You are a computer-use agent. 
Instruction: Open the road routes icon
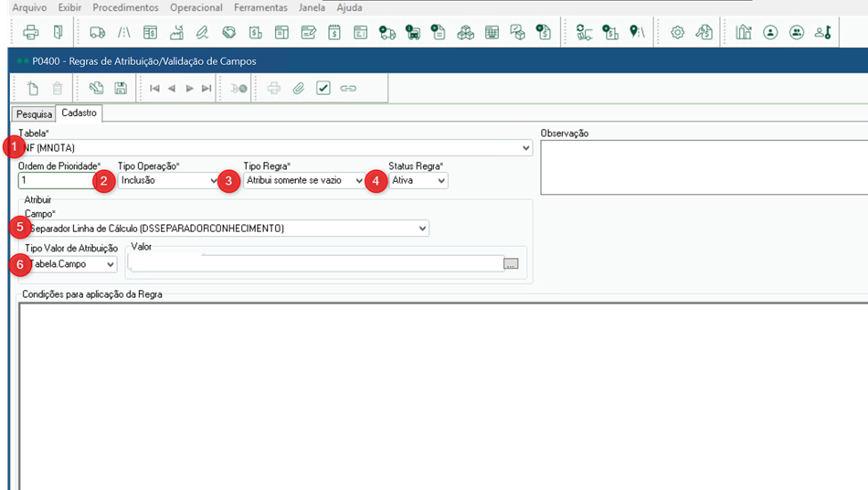[x=124, y=33]
